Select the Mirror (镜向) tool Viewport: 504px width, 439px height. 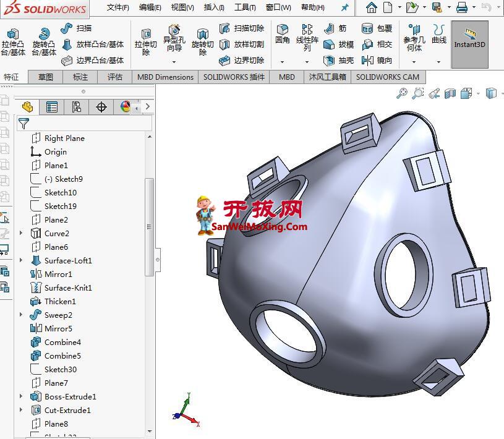tap(377, 61)
